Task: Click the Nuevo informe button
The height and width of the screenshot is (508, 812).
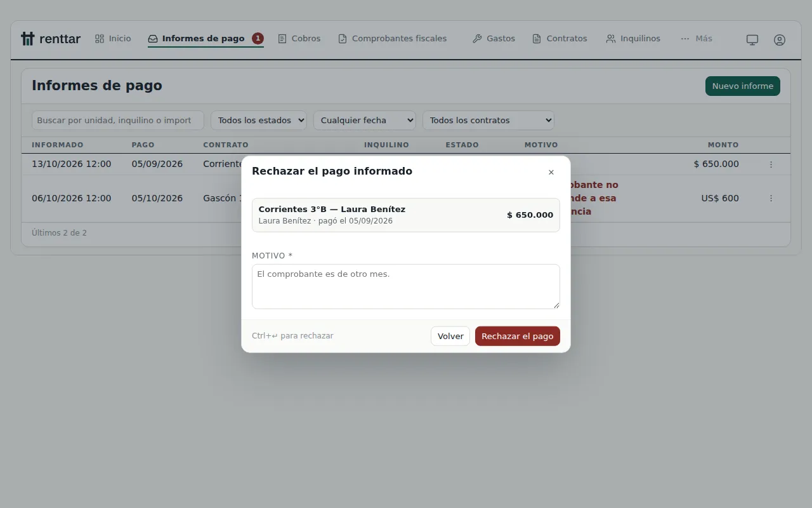Action: [743, 86]
